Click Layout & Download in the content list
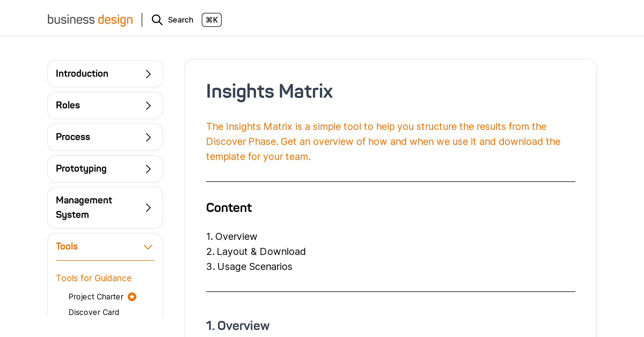Viewport: 644px width, 337px height. click(261, 252)
